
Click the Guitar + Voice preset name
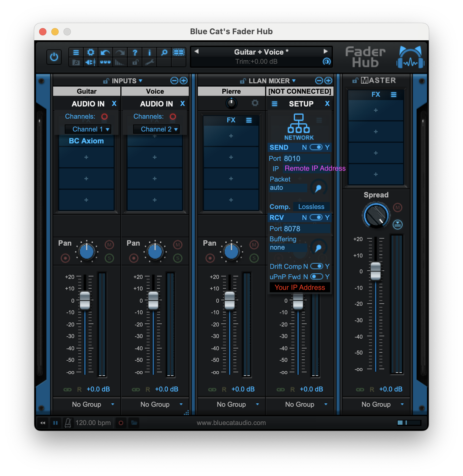pyautogui.click(x=261, y=52)
